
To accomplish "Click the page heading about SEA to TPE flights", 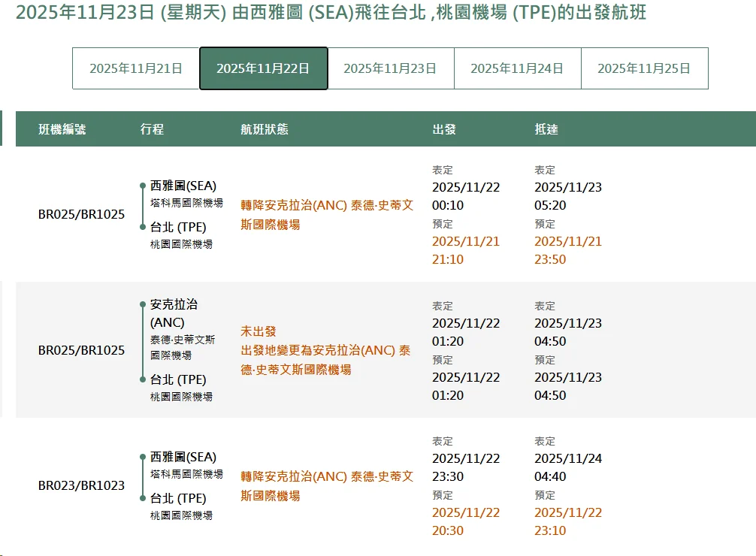I will point(331,12).
